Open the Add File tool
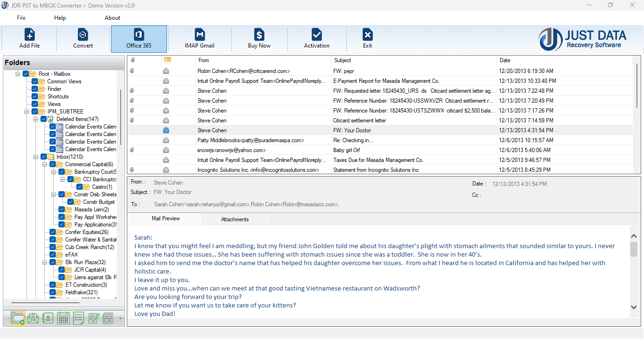This screenshot has width=644, height=339. 29,38
